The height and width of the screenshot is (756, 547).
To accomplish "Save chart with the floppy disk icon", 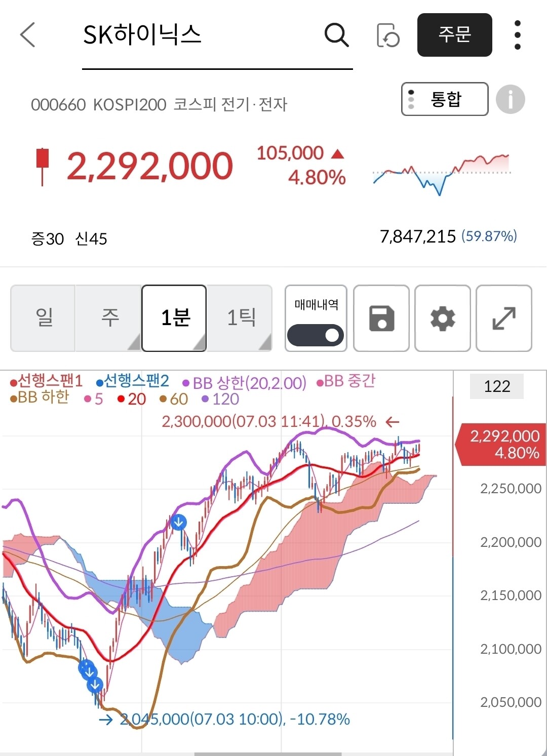I will (x=381, y=319).
